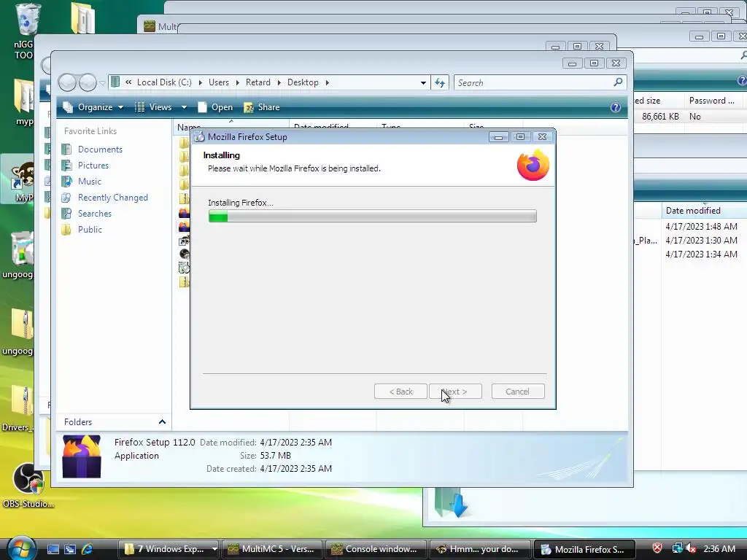Click the Explorer help question mark icon
This screenshot has width=747, height=560.
(x=616, y=107)
